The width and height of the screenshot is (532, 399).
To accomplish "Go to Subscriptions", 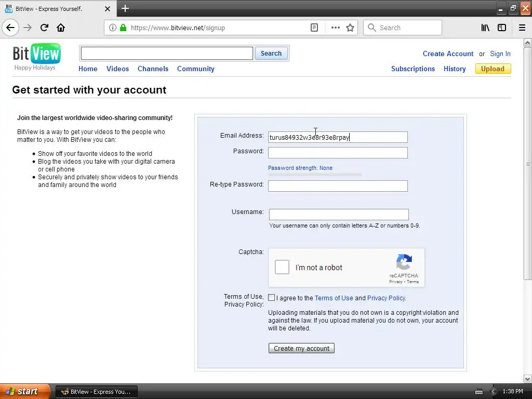I will coord(413,69).
